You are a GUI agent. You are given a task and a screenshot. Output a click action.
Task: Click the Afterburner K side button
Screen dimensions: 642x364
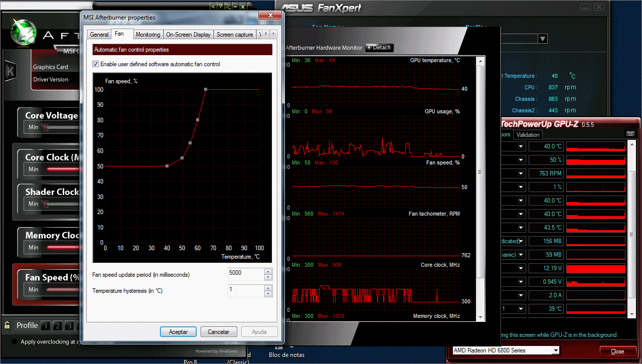point(10,71)
